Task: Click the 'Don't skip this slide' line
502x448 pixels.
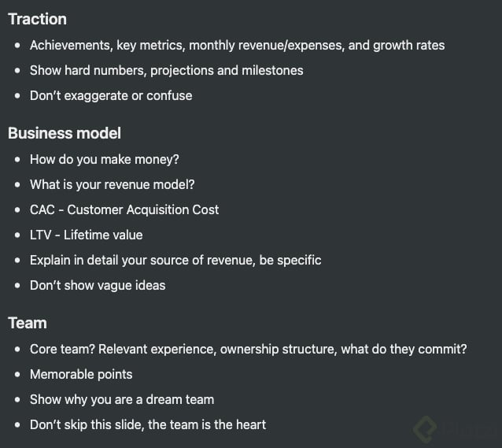Action: pos(148,424)
